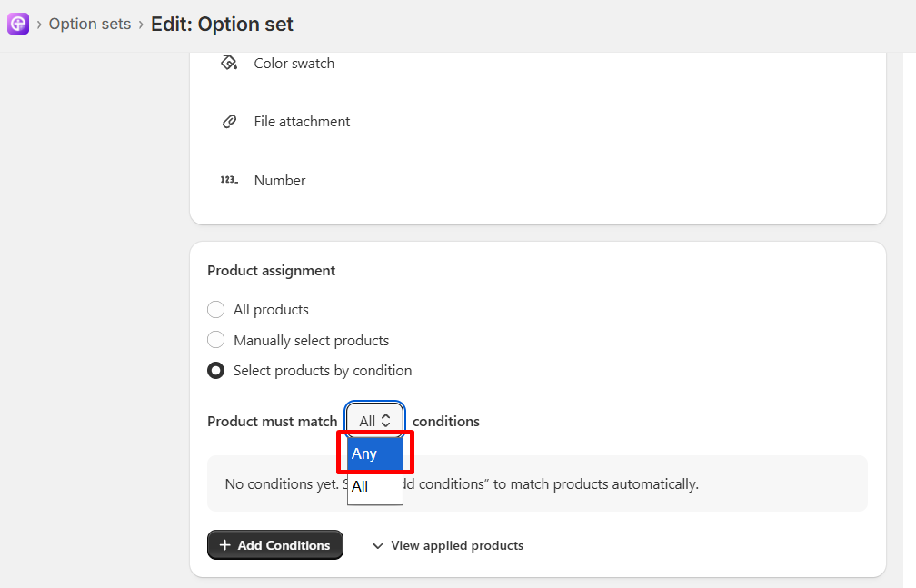
Task: Select the All products radio button
Action: (215, 309)
